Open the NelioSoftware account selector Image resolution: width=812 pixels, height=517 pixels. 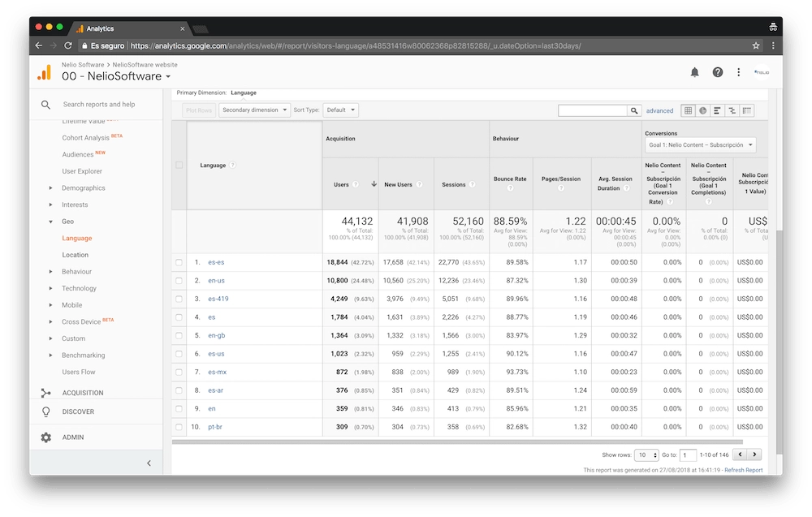pyautogui.click(x=116, y=76)
